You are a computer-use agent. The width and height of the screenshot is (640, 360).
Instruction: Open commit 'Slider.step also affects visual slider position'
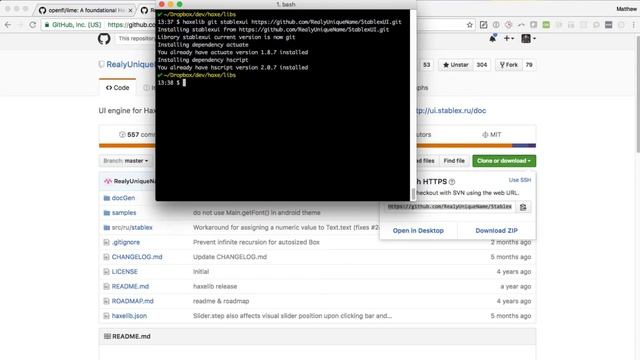pos(292,316)
